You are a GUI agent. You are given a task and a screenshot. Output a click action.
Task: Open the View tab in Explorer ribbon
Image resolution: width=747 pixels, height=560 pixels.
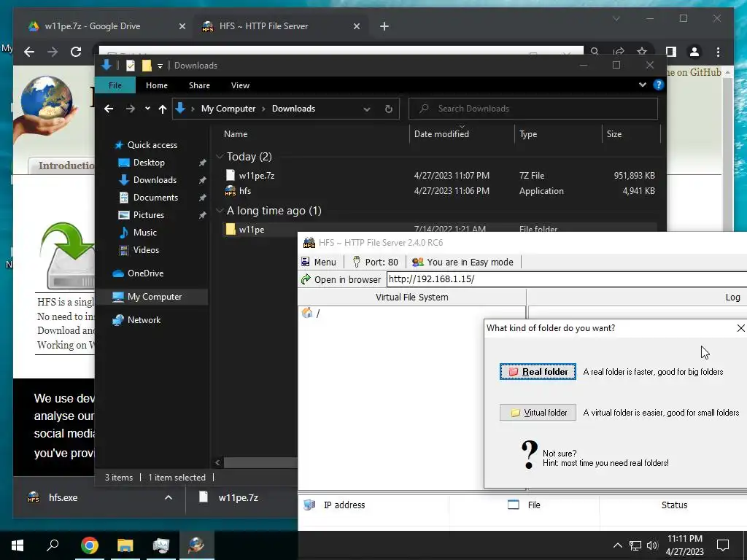240,85
